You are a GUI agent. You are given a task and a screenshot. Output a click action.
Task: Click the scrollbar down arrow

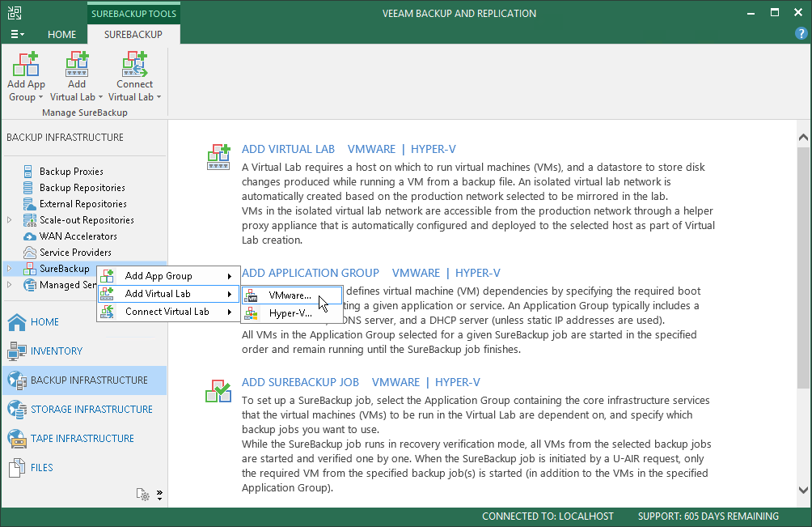pyautogui.click(x=803, y=490)
